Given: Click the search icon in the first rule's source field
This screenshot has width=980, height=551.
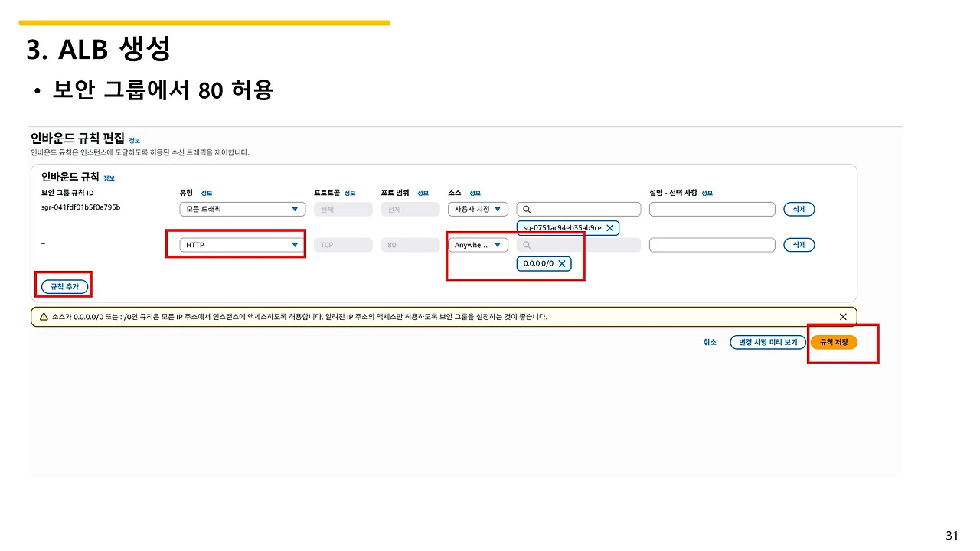Looking at the screenshot, I should [x=528, y=209].
